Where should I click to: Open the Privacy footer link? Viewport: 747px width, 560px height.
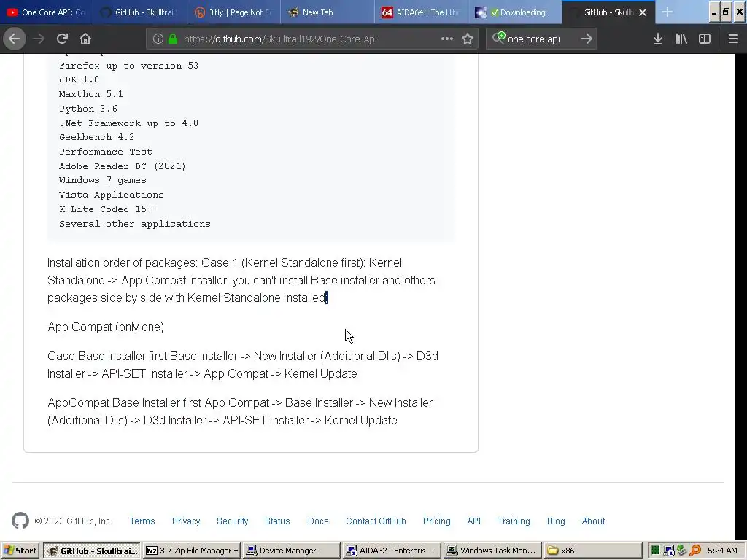coord(186,521)
